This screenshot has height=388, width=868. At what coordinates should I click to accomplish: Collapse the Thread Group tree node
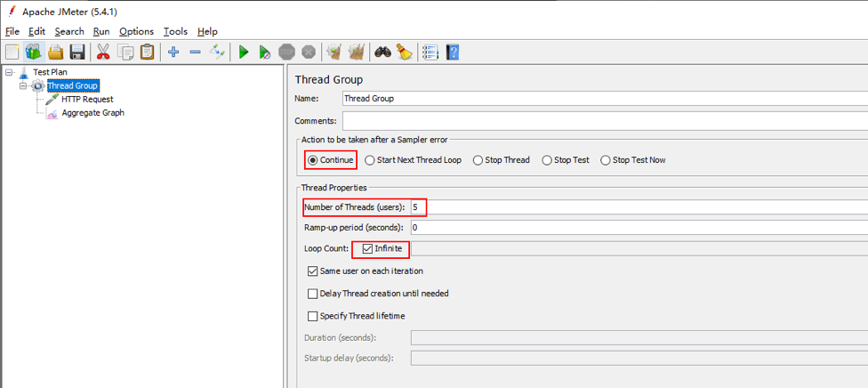pos(23,86)
